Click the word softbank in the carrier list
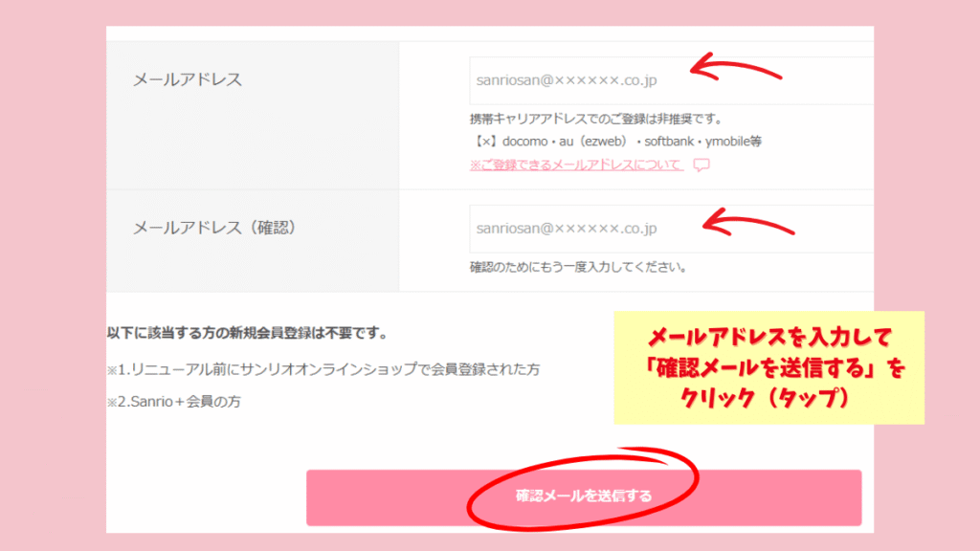 (669, 142)
